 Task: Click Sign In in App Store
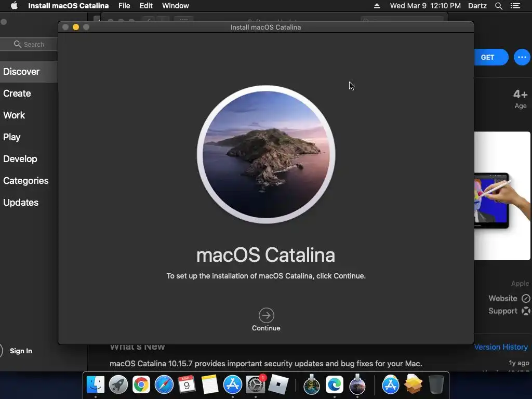click(x=21, y=351)
